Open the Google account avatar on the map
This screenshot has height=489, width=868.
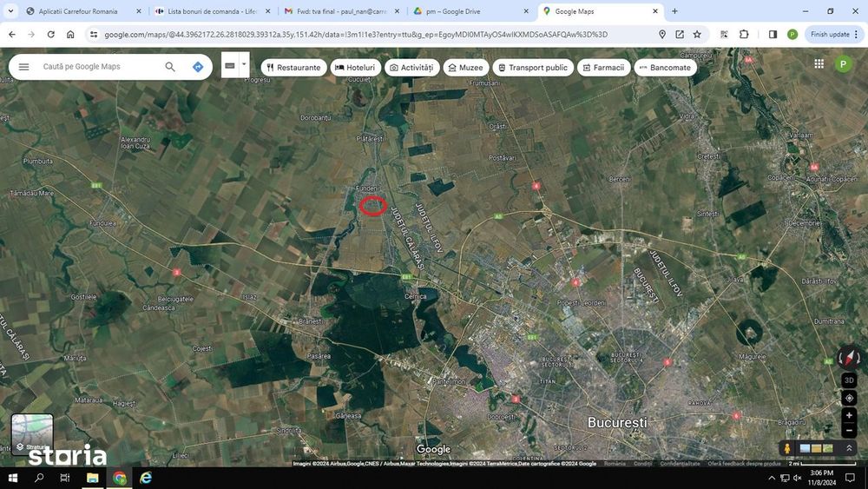tap(843, 64)
